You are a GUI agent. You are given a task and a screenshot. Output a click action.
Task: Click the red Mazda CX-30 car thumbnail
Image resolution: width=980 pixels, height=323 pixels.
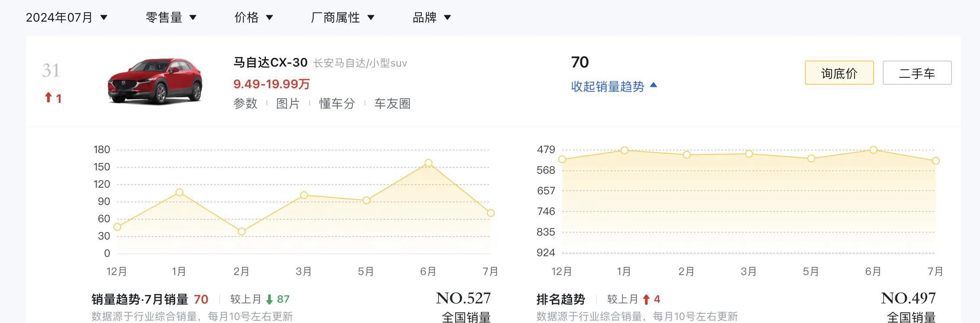(155, 81)
